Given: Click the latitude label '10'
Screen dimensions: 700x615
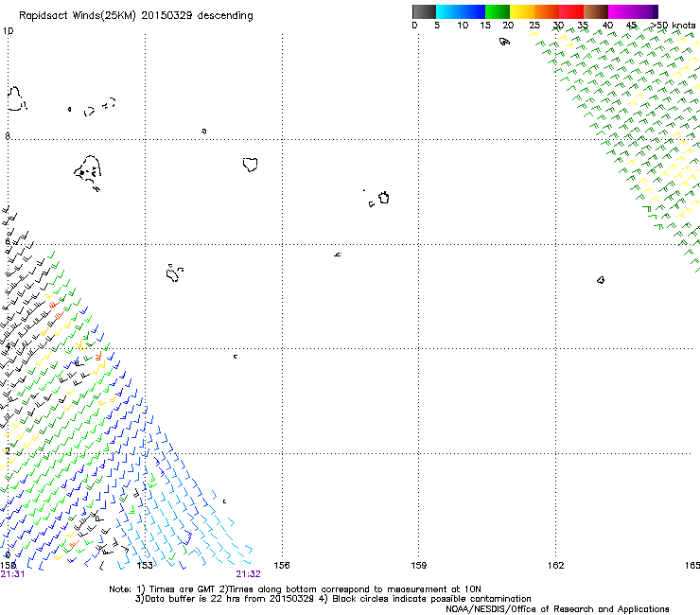Looking at the screenshot, I should pos(8,31).
